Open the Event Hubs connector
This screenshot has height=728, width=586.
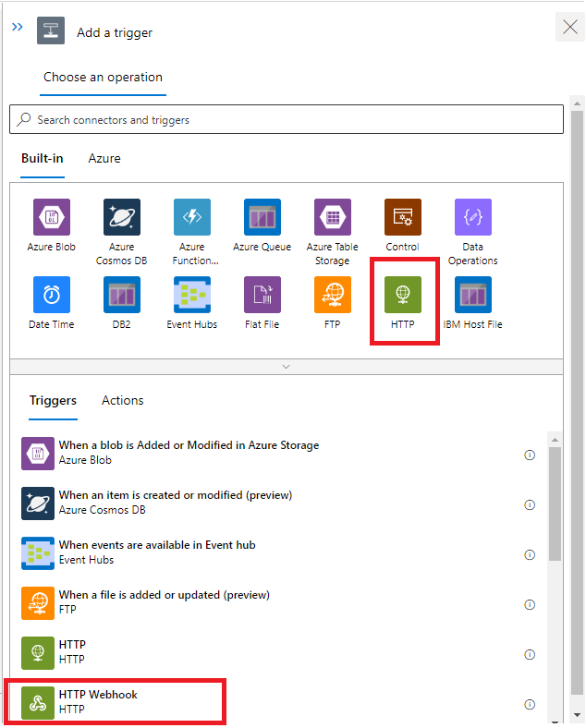click(x=191, y=295)
